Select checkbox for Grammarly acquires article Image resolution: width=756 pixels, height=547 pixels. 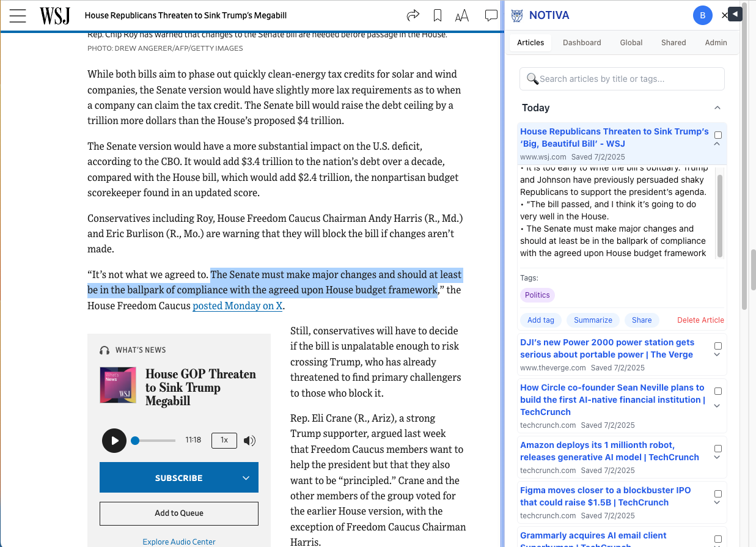[x=718, y=539]
